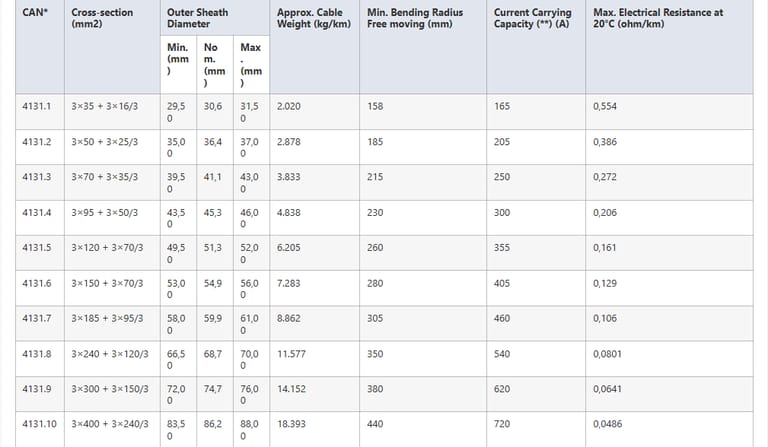Click the Outer Sheath Diameter header

197,18
